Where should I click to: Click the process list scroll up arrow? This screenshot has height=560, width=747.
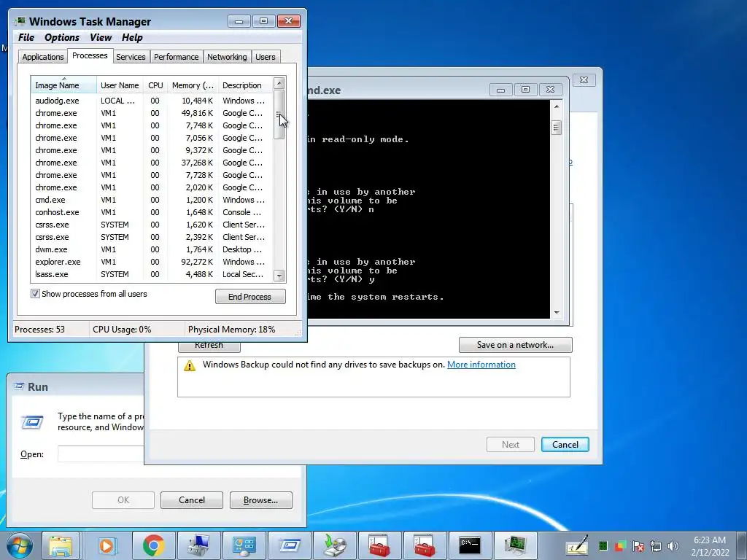click(x=279, y=83)
